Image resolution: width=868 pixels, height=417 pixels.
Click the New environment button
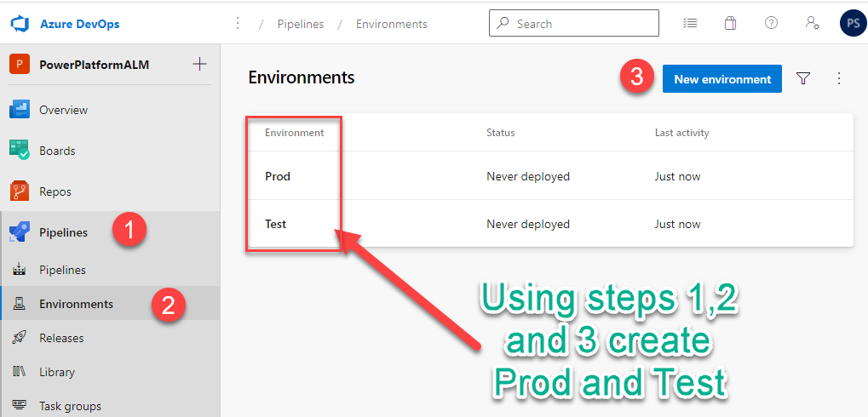(x=721, y=78)
